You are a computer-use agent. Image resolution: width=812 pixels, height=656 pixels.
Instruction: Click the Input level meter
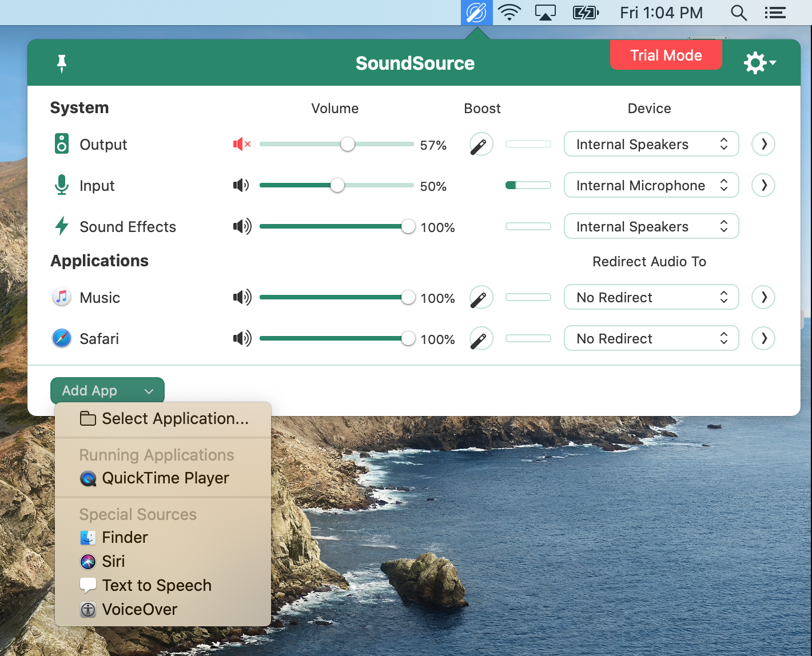pos(528,185)
